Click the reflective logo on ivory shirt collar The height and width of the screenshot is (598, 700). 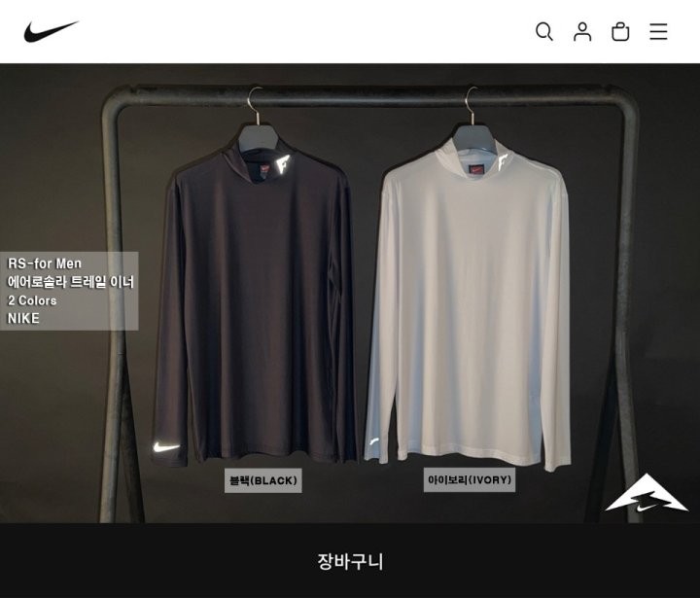504,161
